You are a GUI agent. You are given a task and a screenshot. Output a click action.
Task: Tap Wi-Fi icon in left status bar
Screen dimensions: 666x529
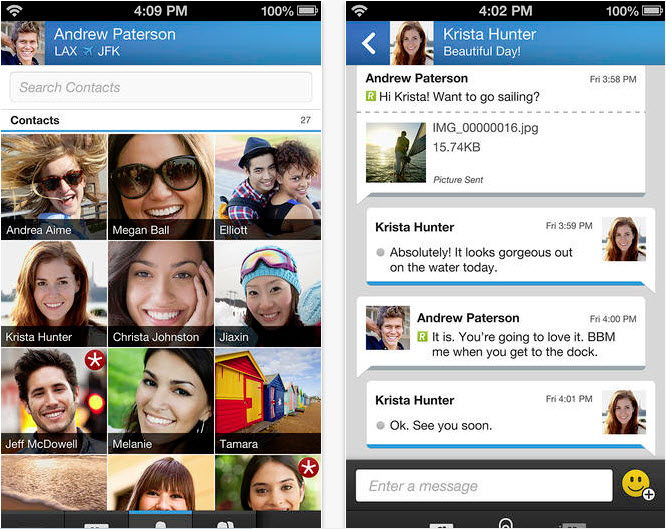(14, 11)
